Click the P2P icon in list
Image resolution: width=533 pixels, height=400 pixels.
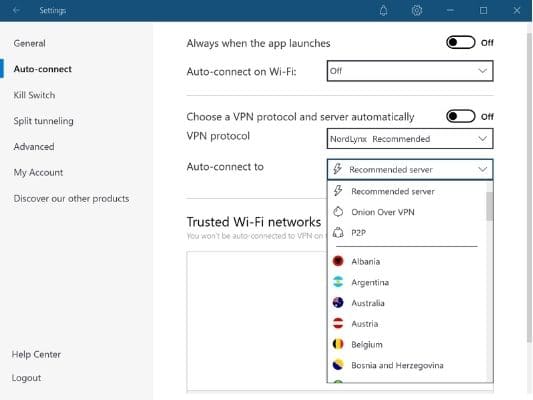pos(338,232)
